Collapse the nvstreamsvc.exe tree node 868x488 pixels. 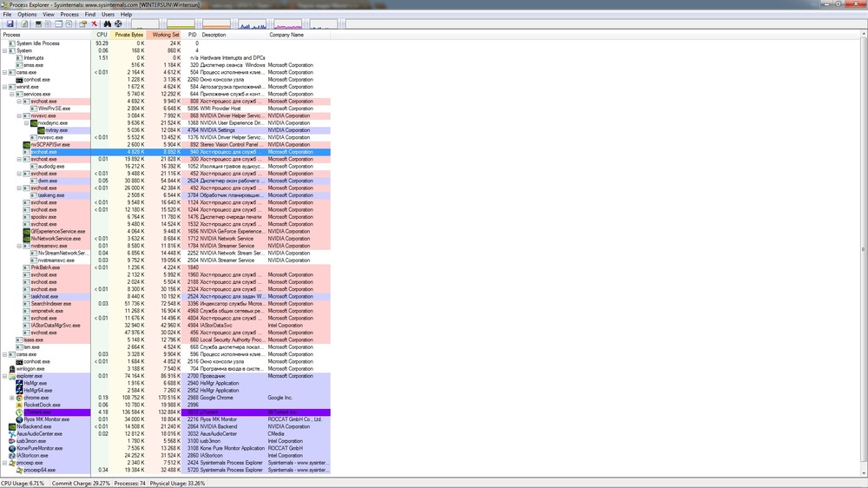click(x=19, y=246)
